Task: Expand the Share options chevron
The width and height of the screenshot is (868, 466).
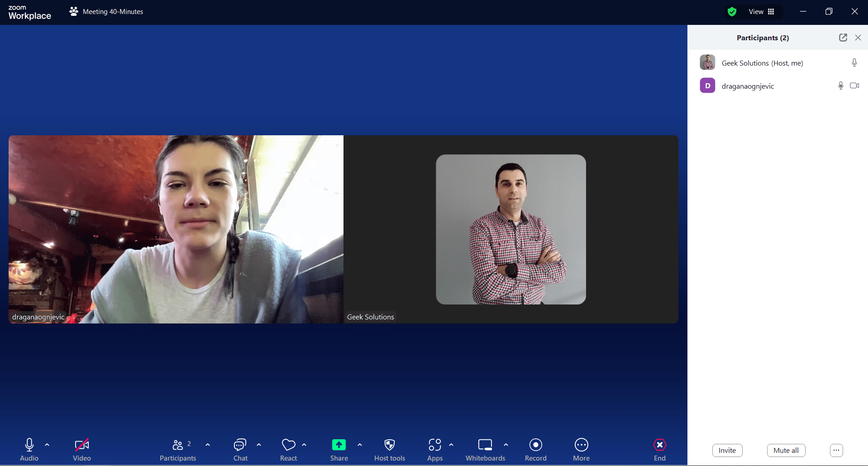Action: (x=360, y=445)
